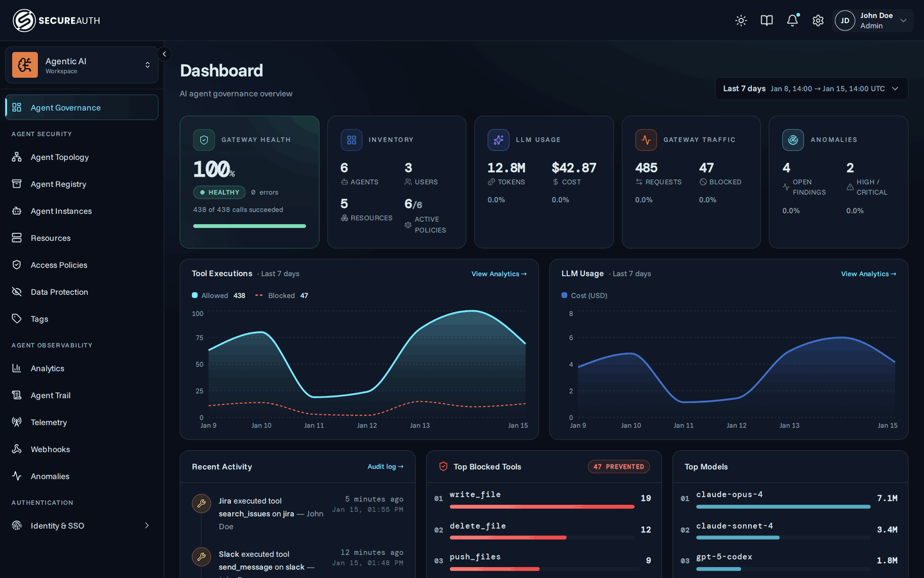
Task: Click the Agentic AI workspace brain icon
Action: (25, 65)
